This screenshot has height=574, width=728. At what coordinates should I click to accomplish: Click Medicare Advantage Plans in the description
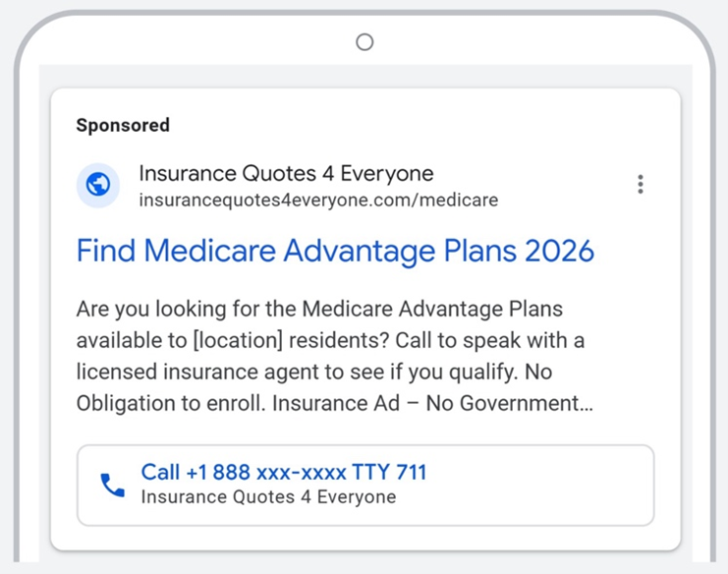coord(432,309)
